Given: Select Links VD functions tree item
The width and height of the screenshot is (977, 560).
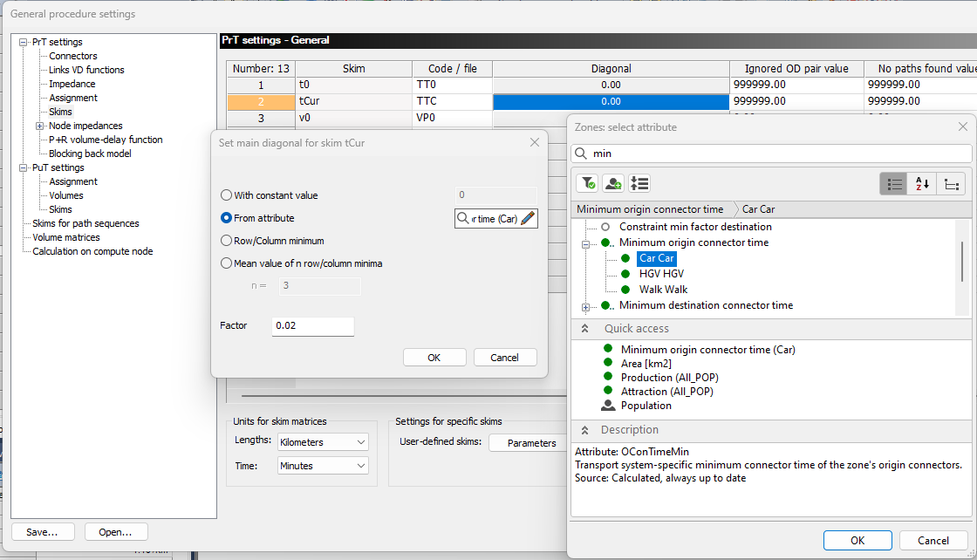Looking at the screenshot, I should [x=86, y=70].
